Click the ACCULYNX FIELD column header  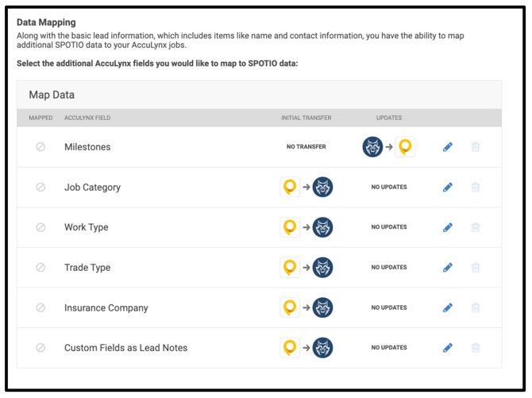87,118
